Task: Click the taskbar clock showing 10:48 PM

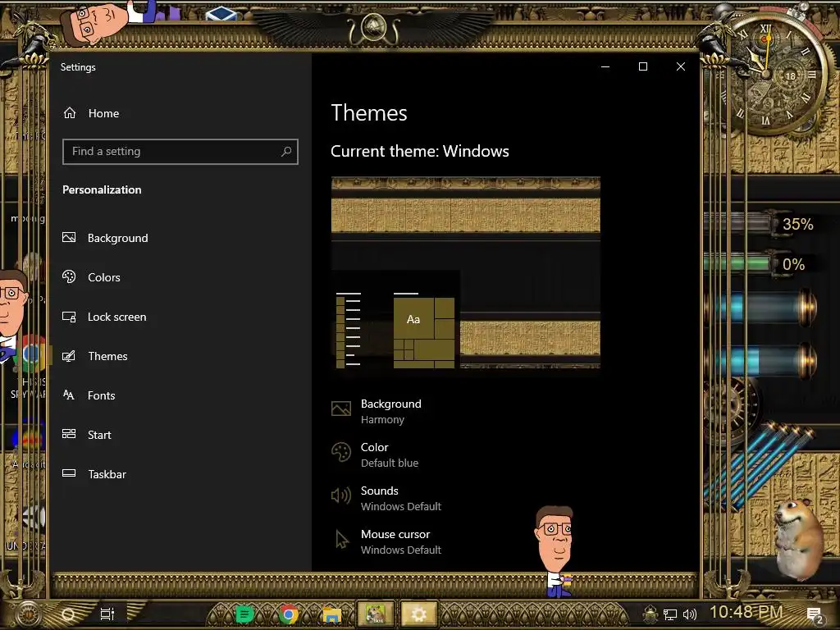Action: click(746, 611)
